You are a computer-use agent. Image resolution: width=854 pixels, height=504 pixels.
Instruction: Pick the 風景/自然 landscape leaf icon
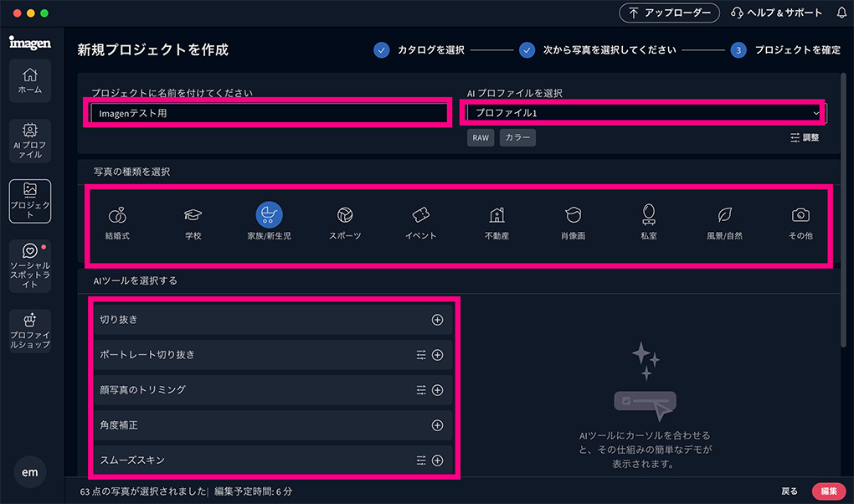point(724,216)
